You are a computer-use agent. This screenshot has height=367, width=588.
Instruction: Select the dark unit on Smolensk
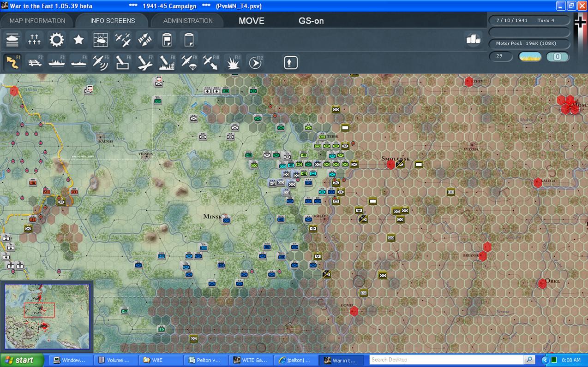coord(400,164)
